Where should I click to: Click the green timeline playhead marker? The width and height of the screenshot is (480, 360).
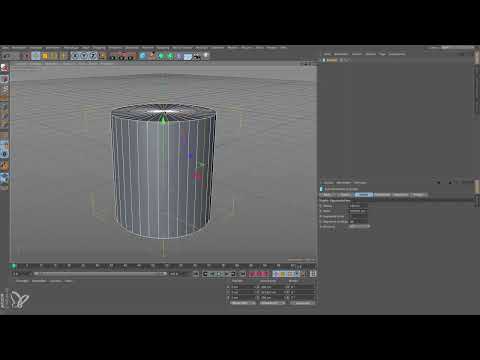coord(14,266)
